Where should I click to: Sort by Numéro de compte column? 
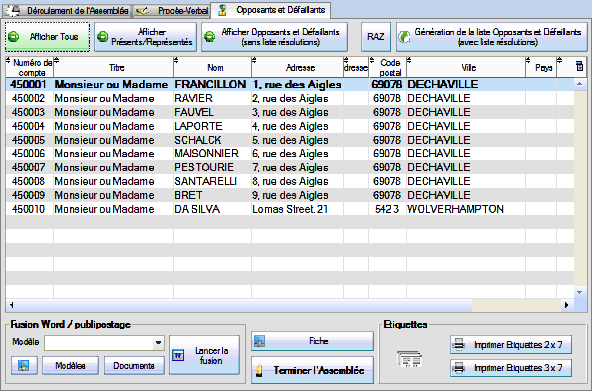[x=29, y=67]
